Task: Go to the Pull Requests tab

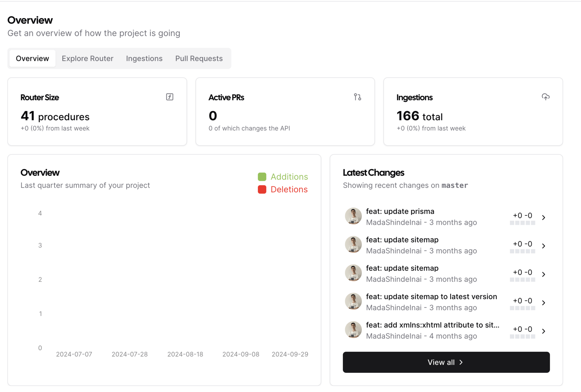Action: click(x=199, y=58)
